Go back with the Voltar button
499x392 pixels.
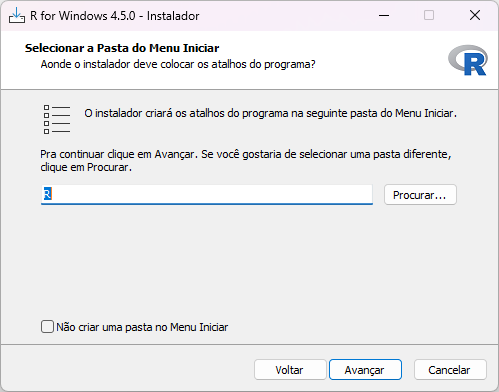click(x=290, y=370)
